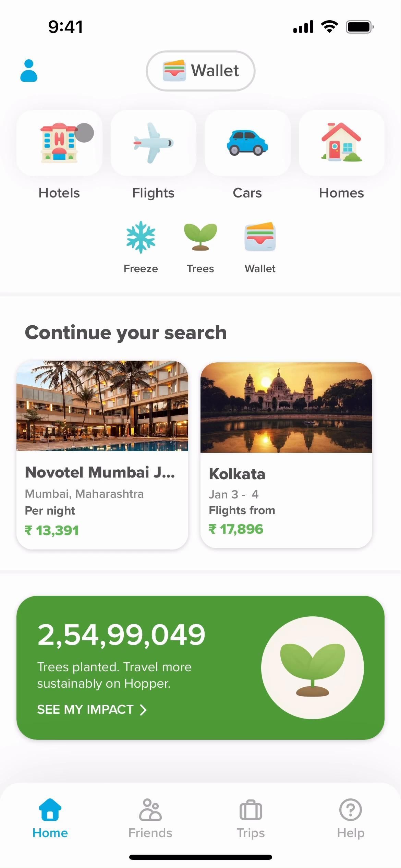Switch to the Home tab
Viewport: 401px width, 868px height.
[50, 819]
